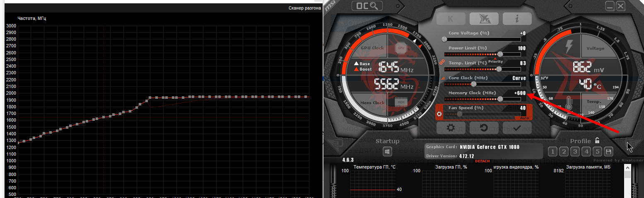The height and width of the screenshot is (198, 644).
Task: Click the Частота, МГц axis label
Action: (32, 18)
